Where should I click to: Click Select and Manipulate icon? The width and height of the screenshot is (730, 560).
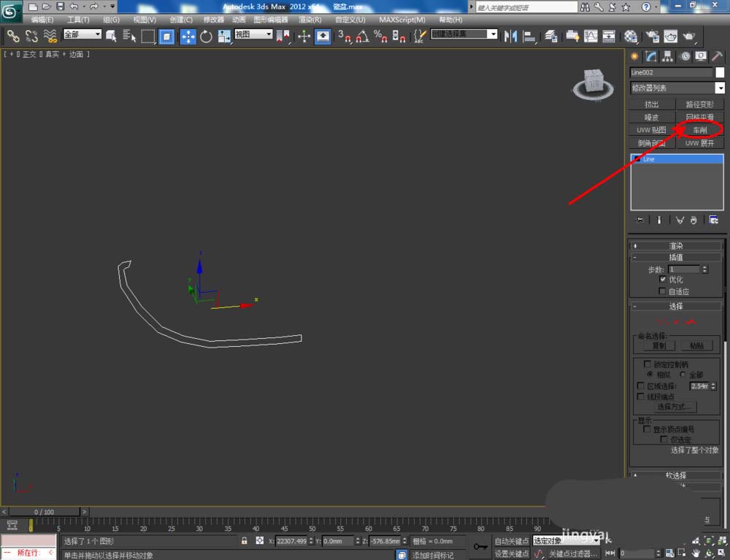304,37
